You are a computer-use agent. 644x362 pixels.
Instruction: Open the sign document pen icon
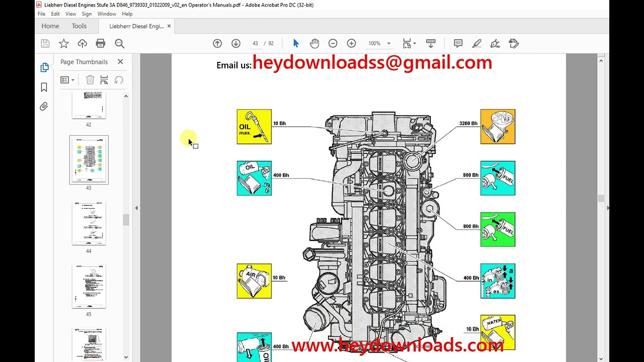click(x=495, y=44)
